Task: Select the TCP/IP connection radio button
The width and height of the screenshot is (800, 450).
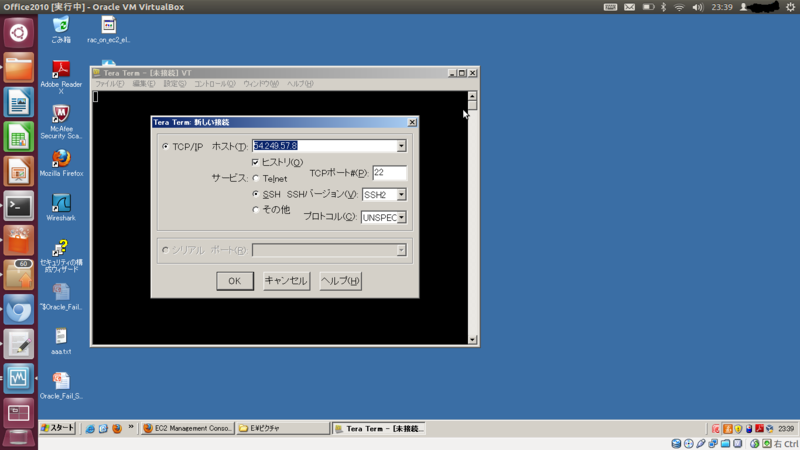Action: [165, 146]
